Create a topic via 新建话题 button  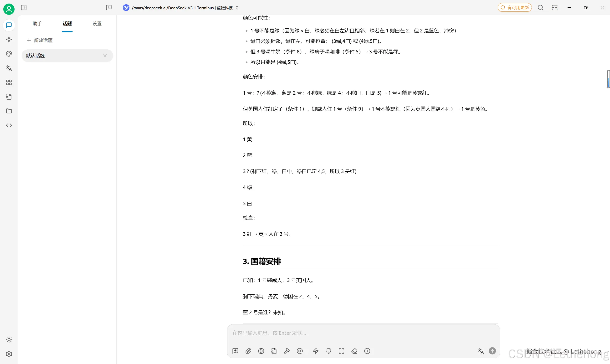[40, 40]
